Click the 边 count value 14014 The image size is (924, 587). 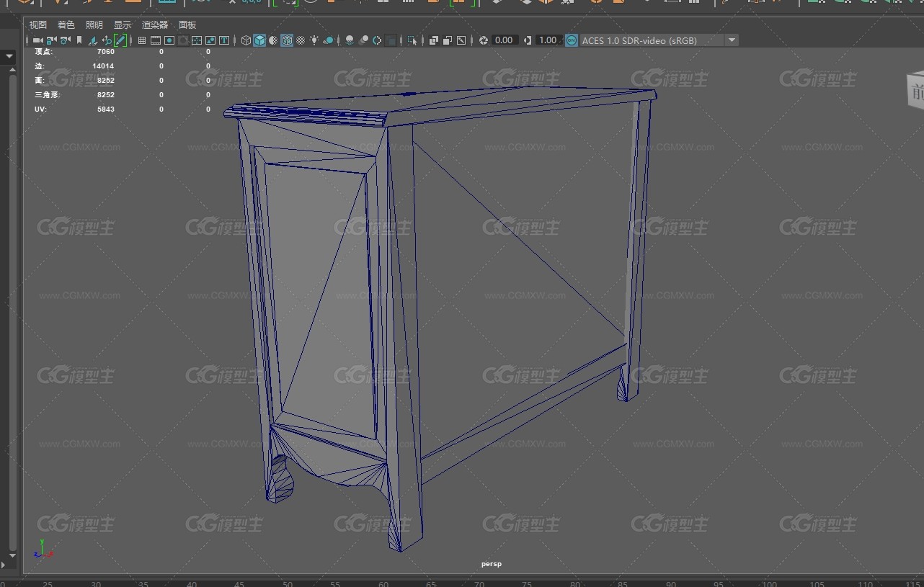[x=104, y=66]
